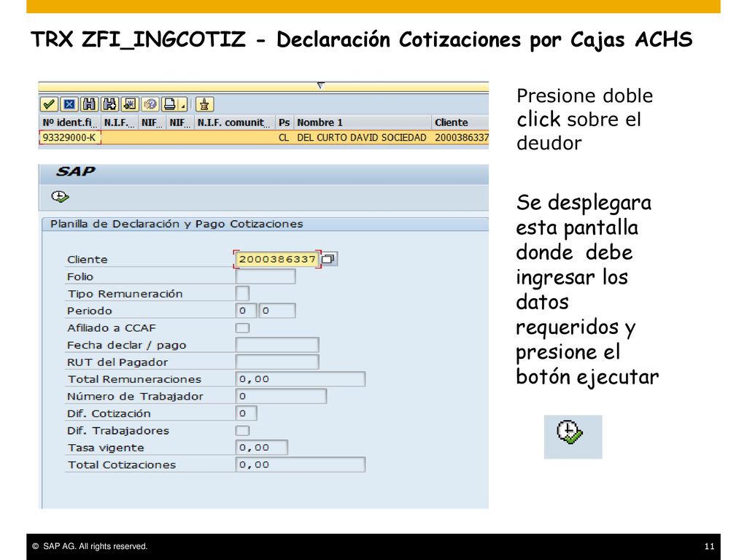
Task: Click the Fecha declar / pago field
Action: (277, 345)
